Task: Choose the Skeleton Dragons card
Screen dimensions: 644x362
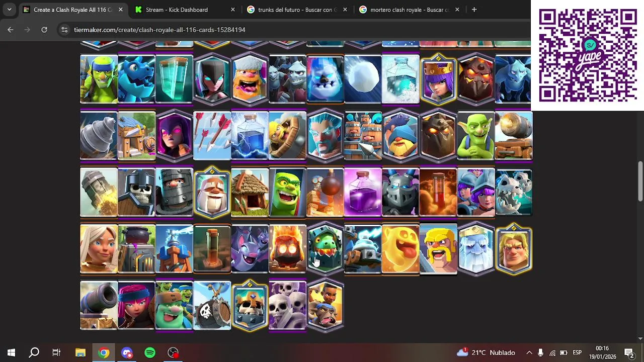Action: pos(514,192)
